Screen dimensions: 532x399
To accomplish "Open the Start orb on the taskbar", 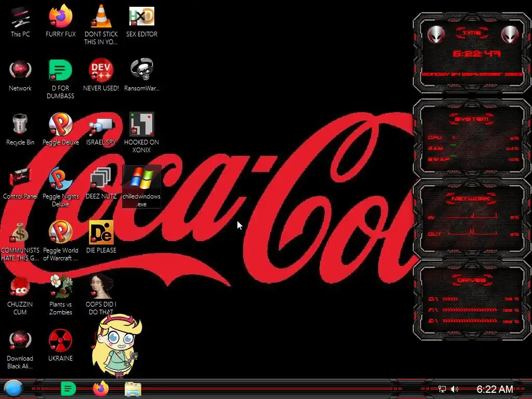I will [x=14, y=389].
